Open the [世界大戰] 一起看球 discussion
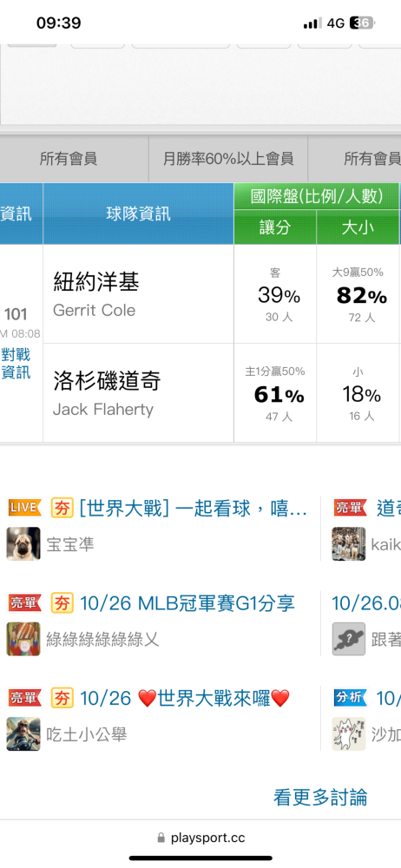401x868 pixels. 194,508
